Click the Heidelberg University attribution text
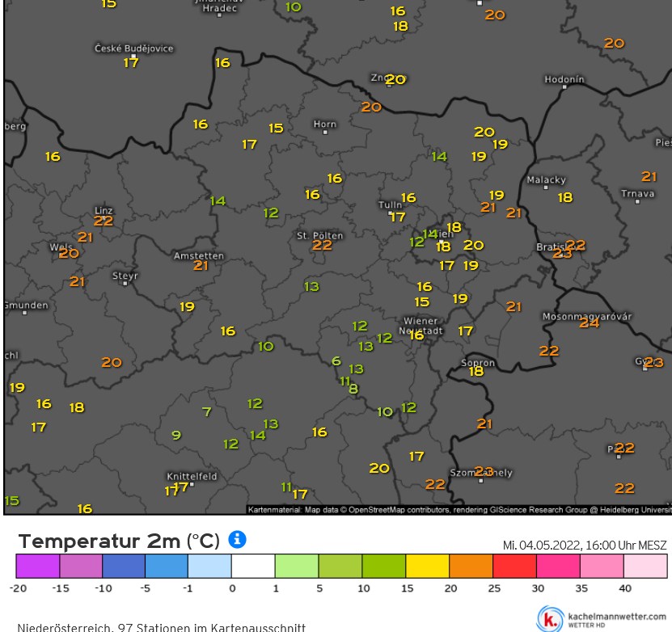 click(639, 510)
